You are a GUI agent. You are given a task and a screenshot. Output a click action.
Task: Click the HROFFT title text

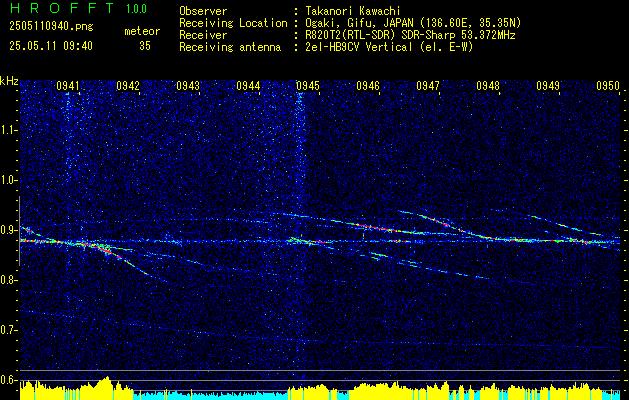tap(62, 8)
